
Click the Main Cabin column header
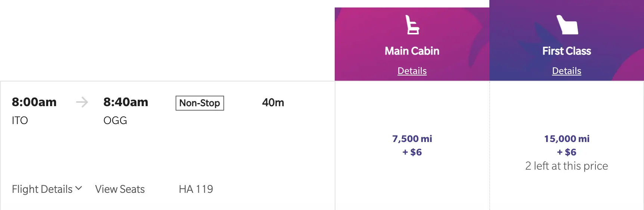[412, 44]
